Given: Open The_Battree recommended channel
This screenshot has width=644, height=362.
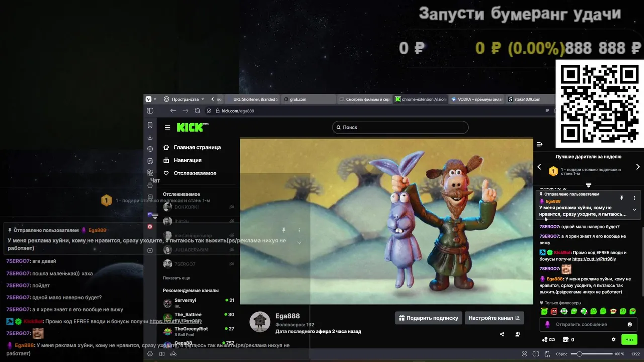Looking at the screenshot, I should click(x=199, y=317).
